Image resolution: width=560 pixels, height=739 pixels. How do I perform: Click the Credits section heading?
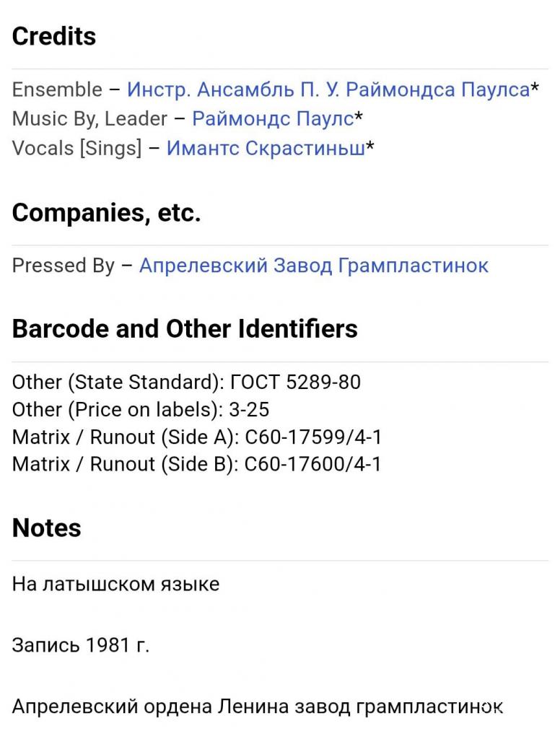54,36
